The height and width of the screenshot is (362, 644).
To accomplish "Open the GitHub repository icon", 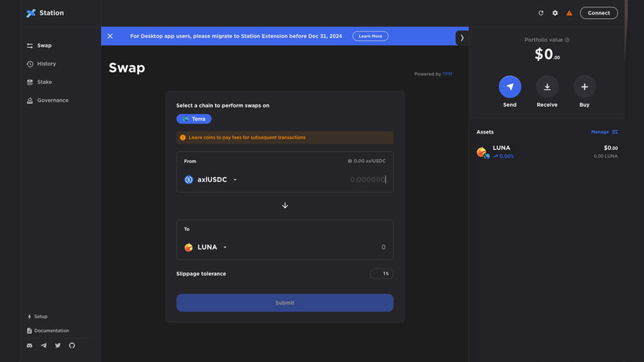I will [72, 345].
